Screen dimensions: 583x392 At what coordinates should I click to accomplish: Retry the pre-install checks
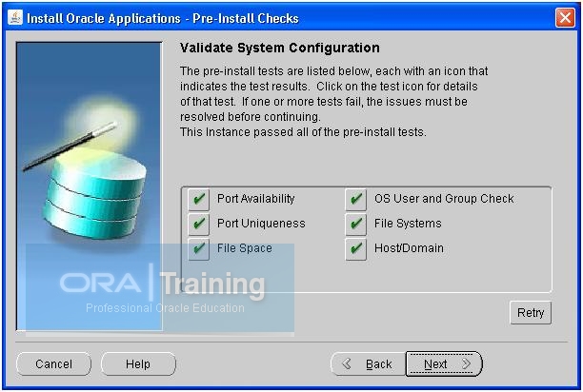point(531,313)
